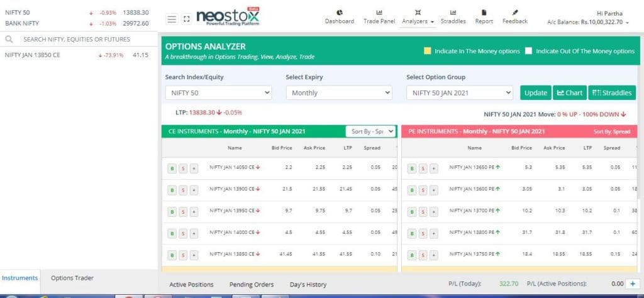This screenshot has width=644, height=298.
Task: Open the Report page
Action: [484, 17]
